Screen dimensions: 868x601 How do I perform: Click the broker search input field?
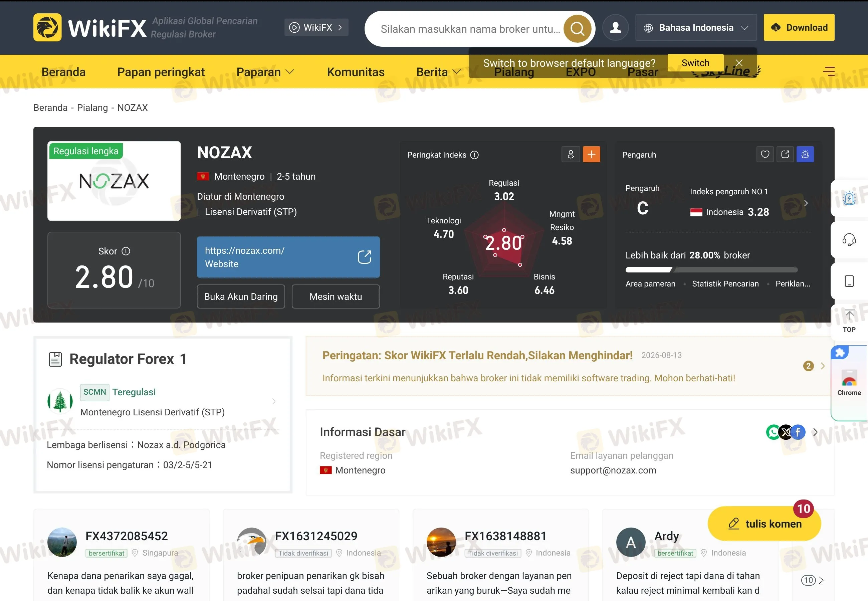pos(470,29)
